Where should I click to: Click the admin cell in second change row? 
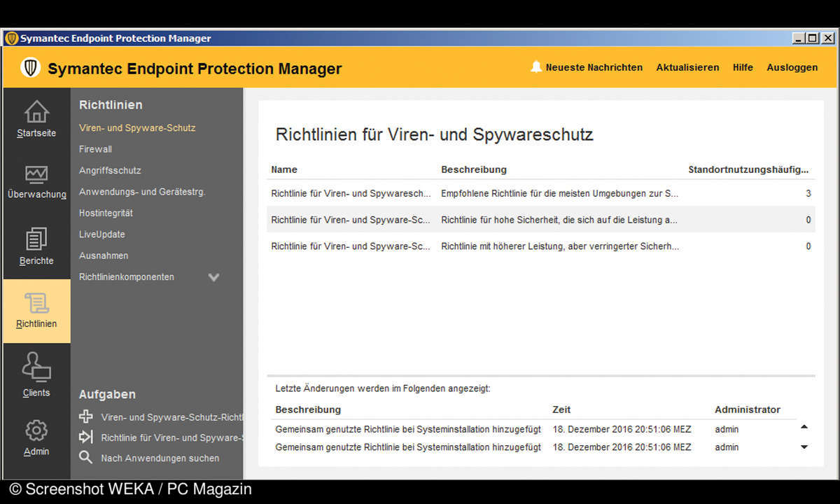click(727, 447)
